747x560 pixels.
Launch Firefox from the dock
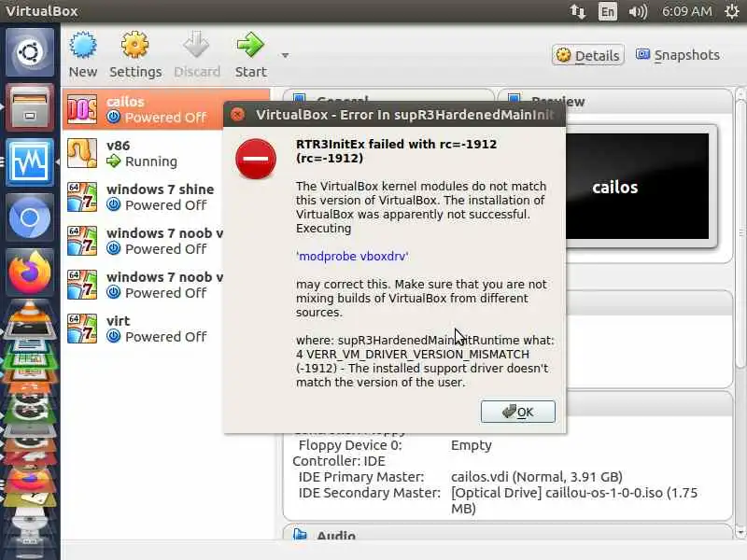pos(30,273)
